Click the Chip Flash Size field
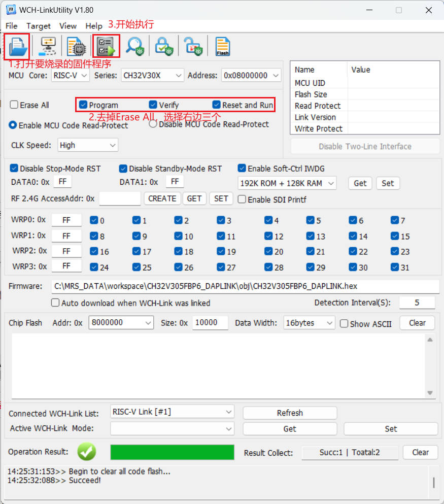This screenshot has height=504, width=444. pyautogui.click(x=210, y=322)
